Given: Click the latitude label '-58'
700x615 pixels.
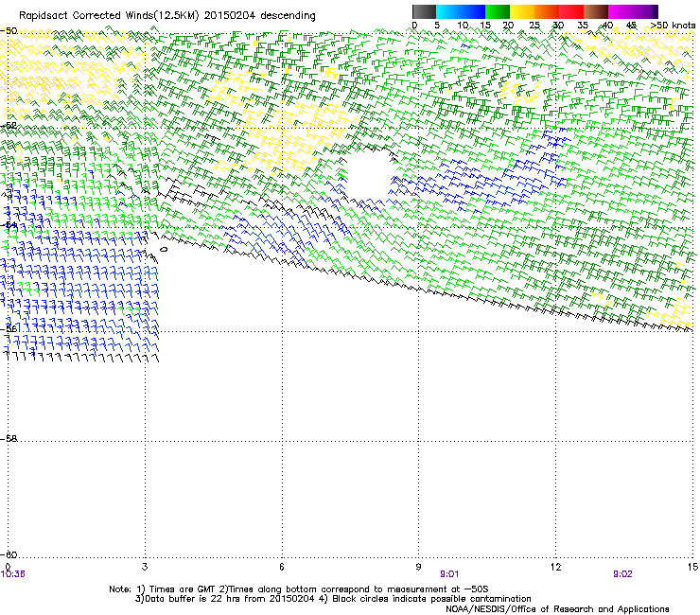Looking at the screenshot, I should click(x=9, y=439).
